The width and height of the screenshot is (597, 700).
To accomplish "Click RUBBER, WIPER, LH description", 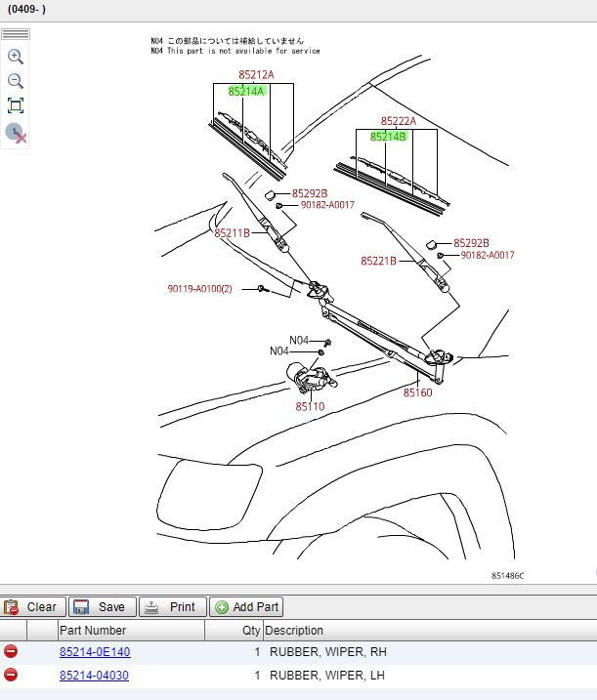I will (x=327, y=675).
